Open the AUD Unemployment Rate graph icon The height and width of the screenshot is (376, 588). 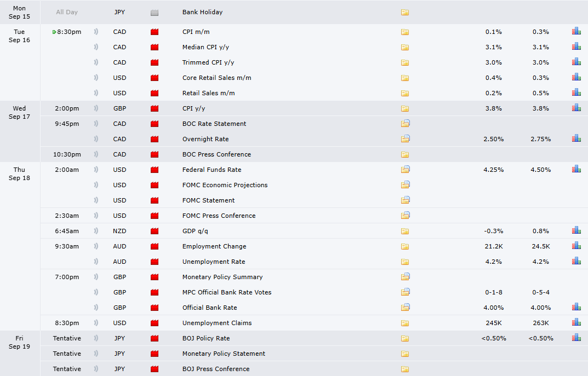576,262
